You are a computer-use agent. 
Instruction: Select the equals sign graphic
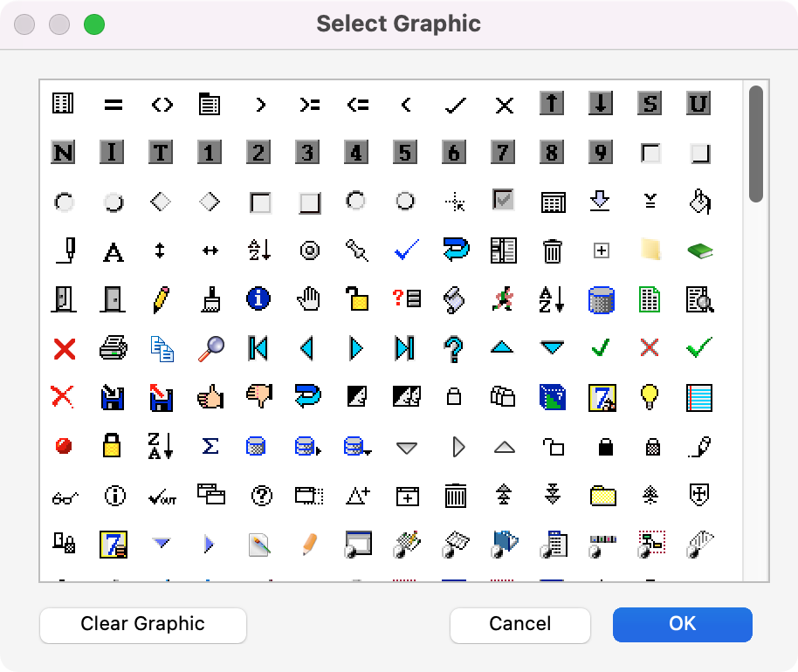tap(113, 105)
